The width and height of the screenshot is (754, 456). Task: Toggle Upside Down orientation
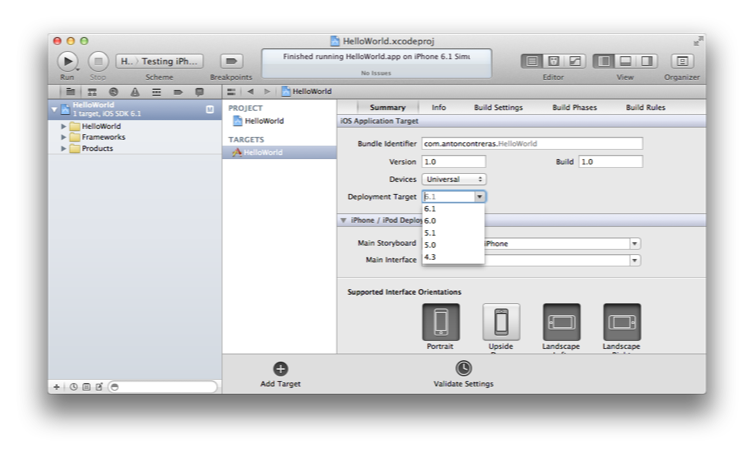[x=501, y=322]
